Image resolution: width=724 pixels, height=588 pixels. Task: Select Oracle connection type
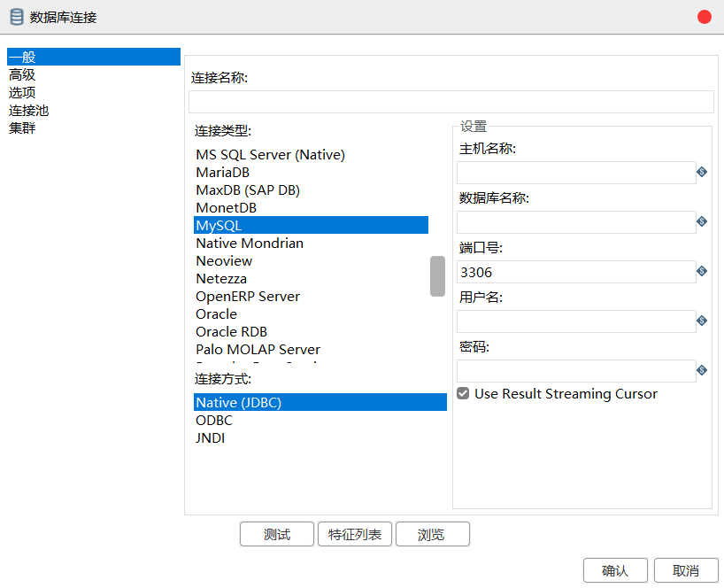[312, 314]
